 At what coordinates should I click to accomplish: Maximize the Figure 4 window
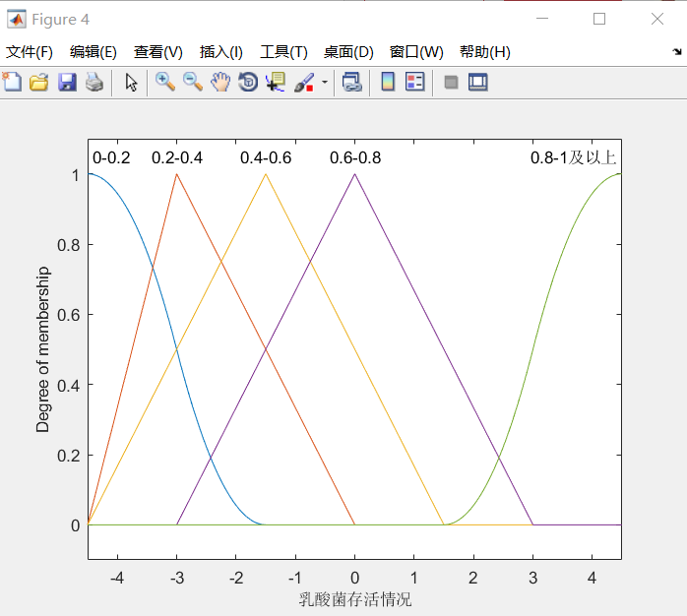[599, 19]
